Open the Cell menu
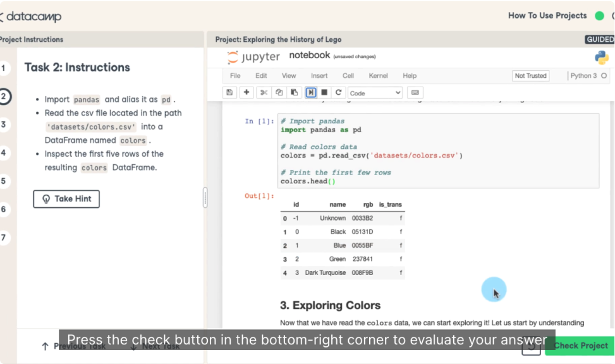615x364 pixels. pos(349,75)
